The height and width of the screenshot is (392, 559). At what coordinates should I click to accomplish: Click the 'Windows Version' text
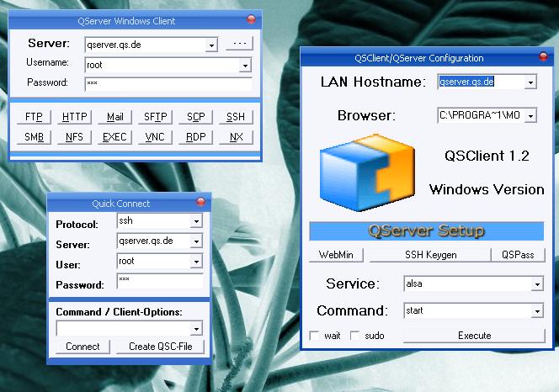click(487, 189)
